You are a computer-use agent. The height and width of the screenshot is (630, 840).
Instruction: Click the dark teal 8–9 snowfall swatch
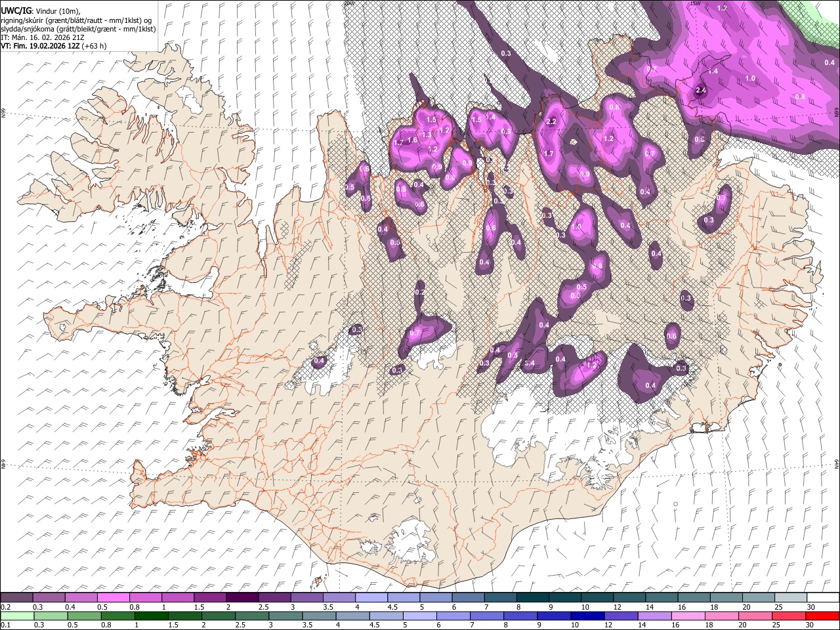532,597
